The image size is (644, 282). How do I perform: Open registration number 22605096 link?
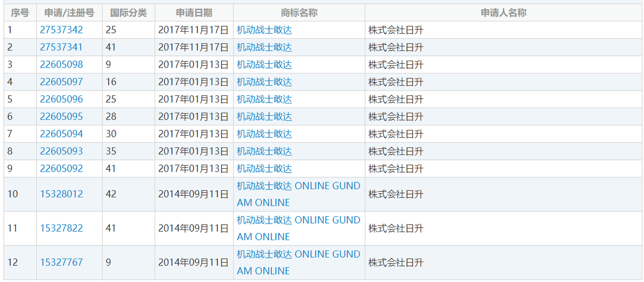click(61, 99)
